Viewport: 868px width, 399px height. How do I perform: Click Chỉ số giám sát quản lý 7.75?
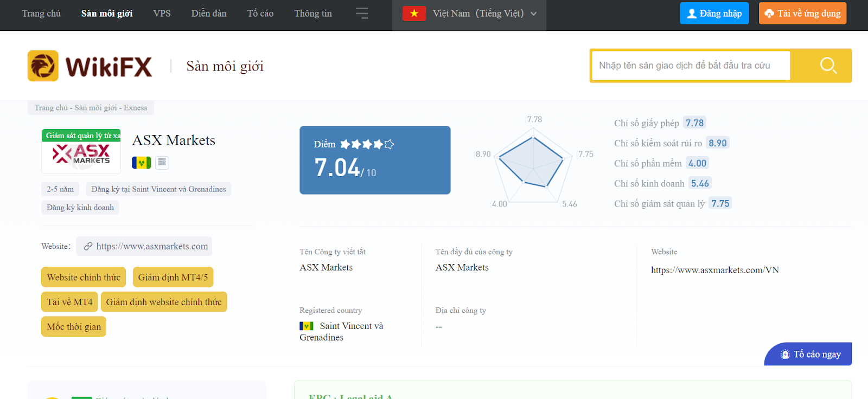[720, 203]
